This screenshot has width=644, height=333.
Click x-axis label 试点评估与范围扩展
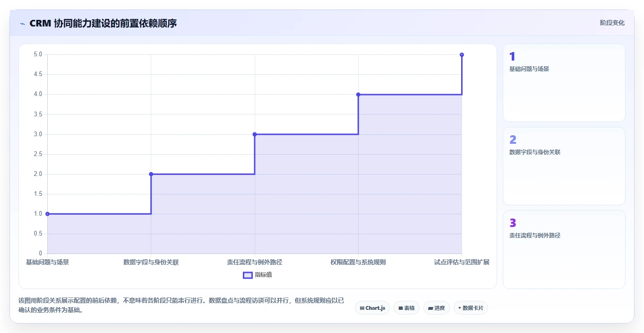pos(462,262)
